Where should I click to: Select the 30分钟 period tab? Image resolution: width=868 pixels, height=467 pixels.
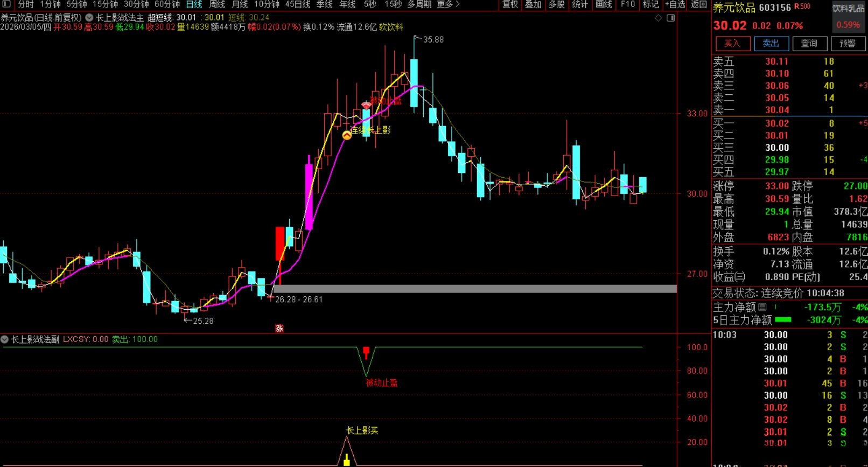[136, 4]
